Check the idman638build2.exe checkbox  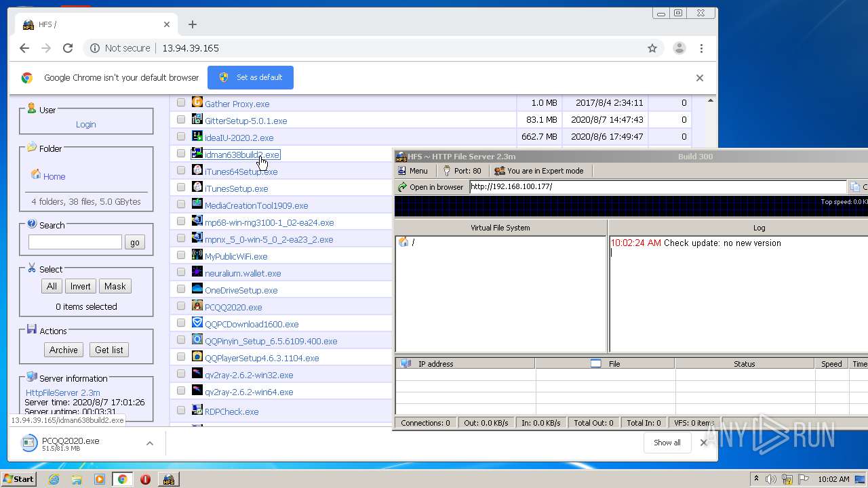tap(181, 154)
